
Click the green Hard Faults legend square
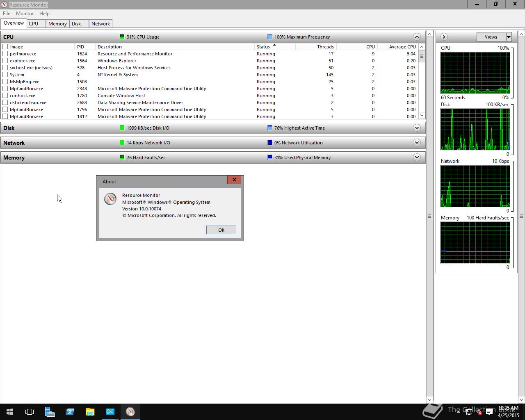[122, 157]
